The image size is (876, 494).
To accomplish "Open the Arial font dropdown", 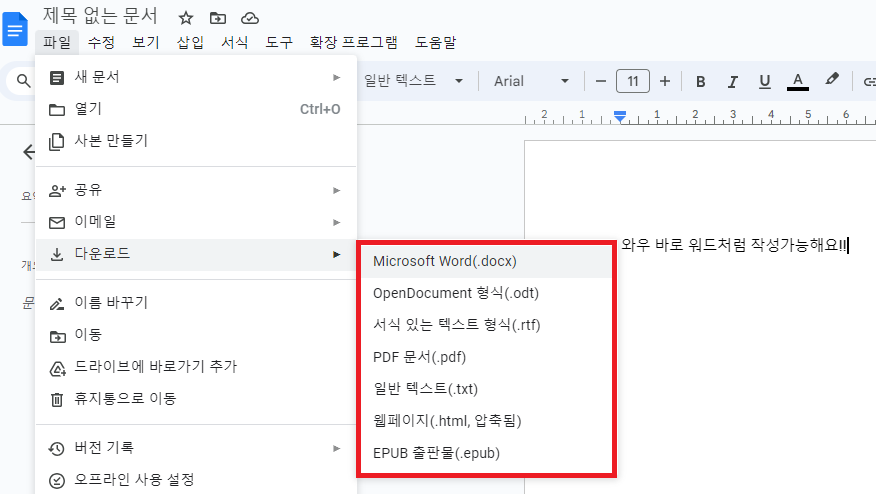I will pyautogui.click(x=531, y=81).
